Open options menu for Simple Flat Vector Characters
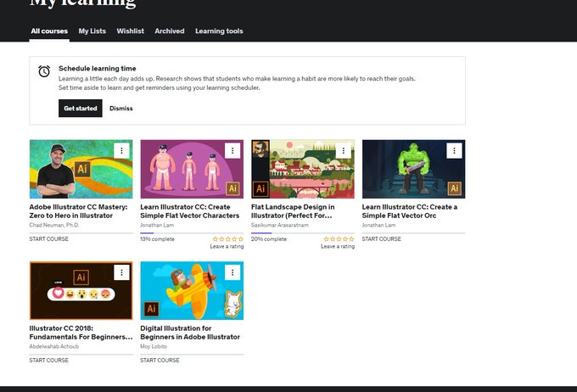Image resolution: width=577 pixels, height=392 pixels. (232, 150)
